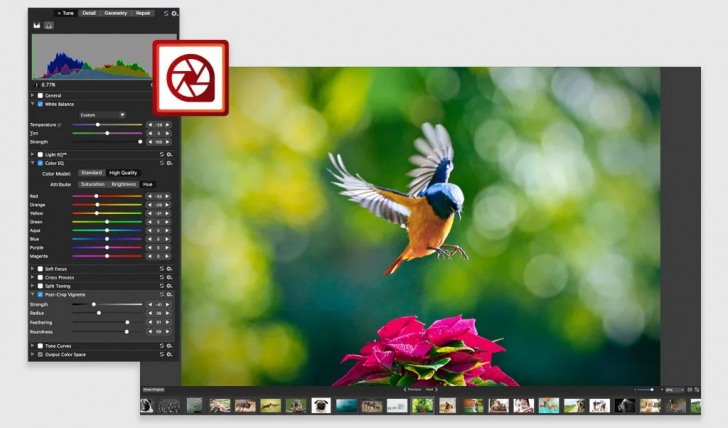This screenshot has height=428, width=728.
Task: Expand the Light EQ section triangle
Action: coord(32,155)
